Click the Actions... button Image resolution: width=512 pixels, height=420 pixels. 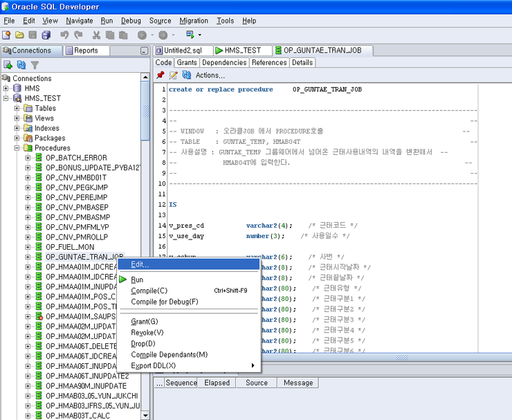(210, 75)
